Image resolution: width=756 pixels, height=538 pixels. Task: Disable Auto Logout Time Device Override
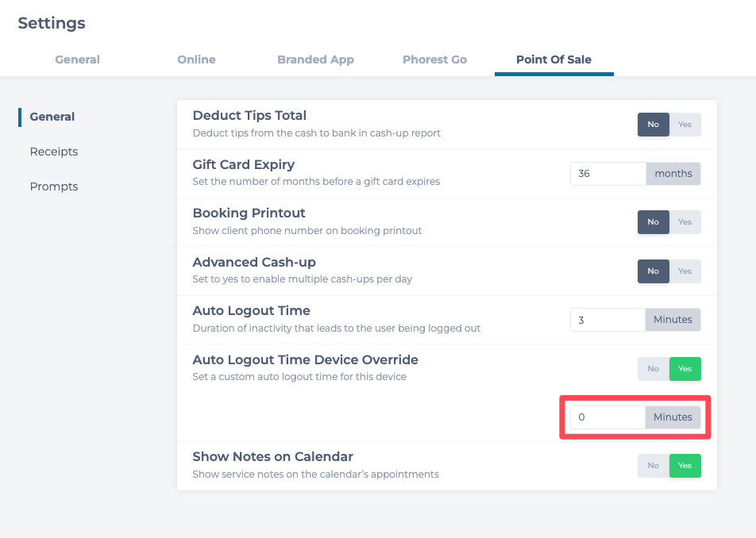click(x=654, y=369)
